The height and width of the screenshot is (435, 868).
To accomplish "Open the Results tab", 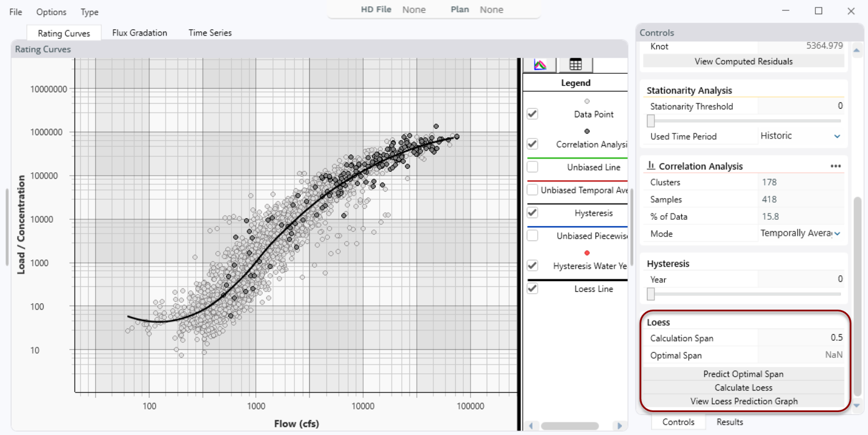I will point(729,422).
